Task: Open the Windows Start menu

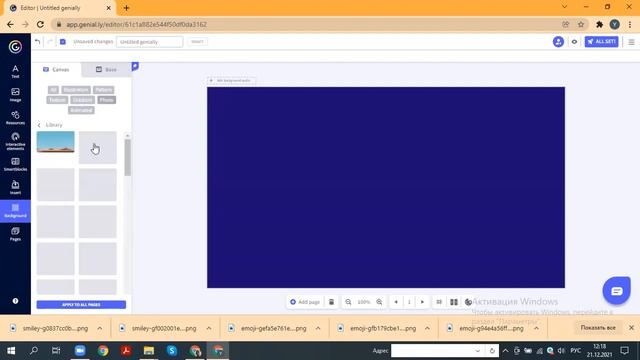Action: coord(11,351)
